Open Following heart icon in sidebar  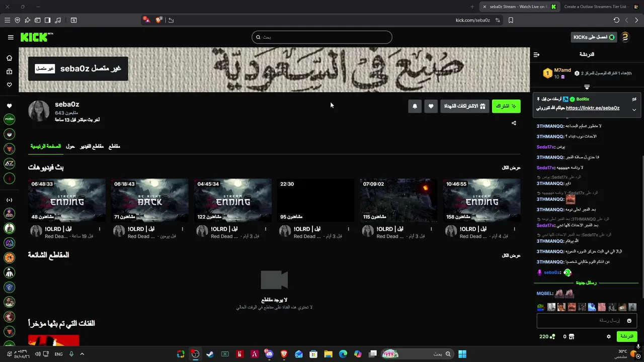9,84
